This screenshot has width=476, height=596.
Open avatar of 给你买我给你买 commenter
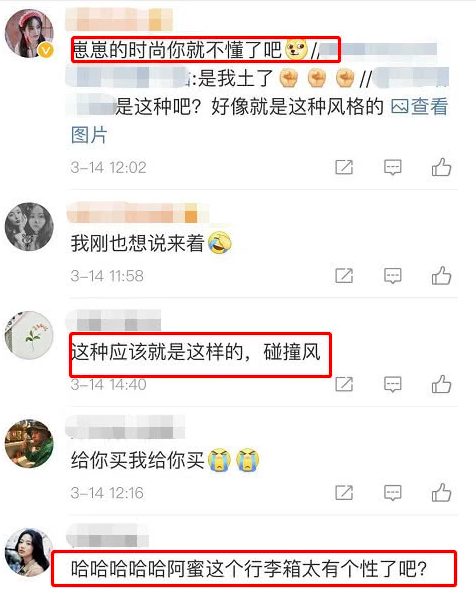pyautogui.click(x=29, y=444)
